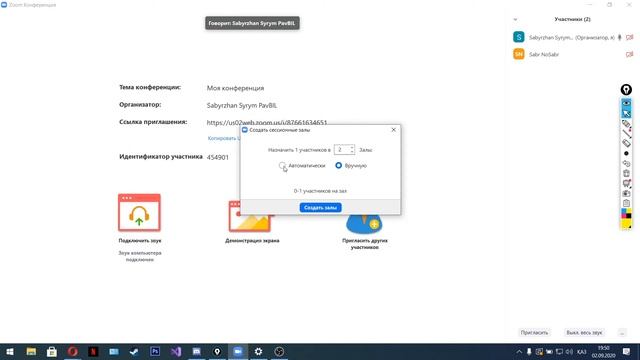Collapse participants panel with chevron arrow
The width and height of the screenshot is (640, 360).
pos(515,19)
